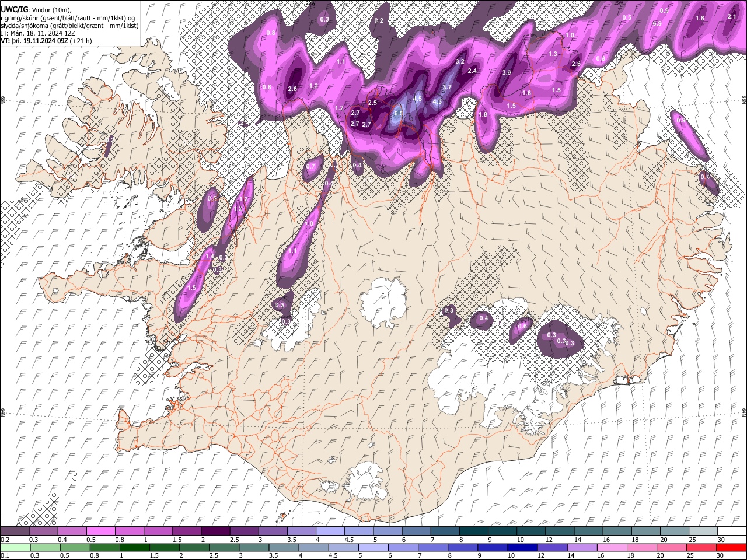Click the darkest purple upper swatch starting at 2
This screenshot has width=747, height=560.
(215, 531)
